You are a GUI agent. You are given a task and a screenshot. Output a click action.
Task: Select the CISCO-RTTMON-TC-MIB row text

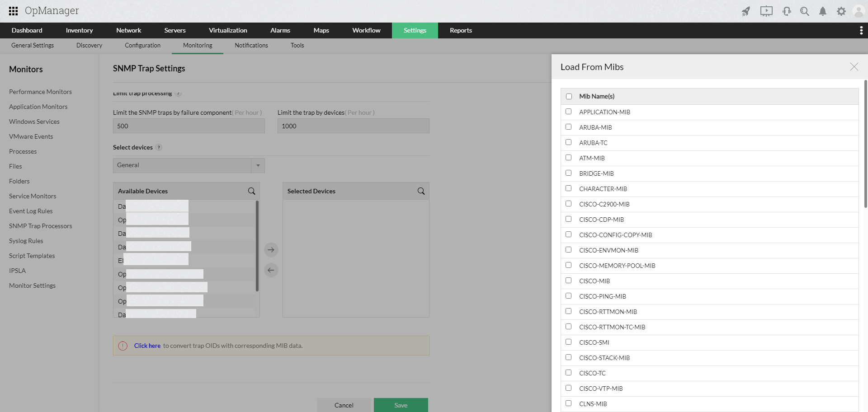coord(612,327)
